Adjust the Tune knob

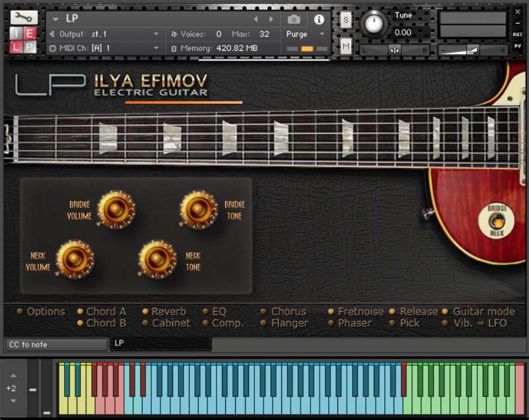click(374, 24)
